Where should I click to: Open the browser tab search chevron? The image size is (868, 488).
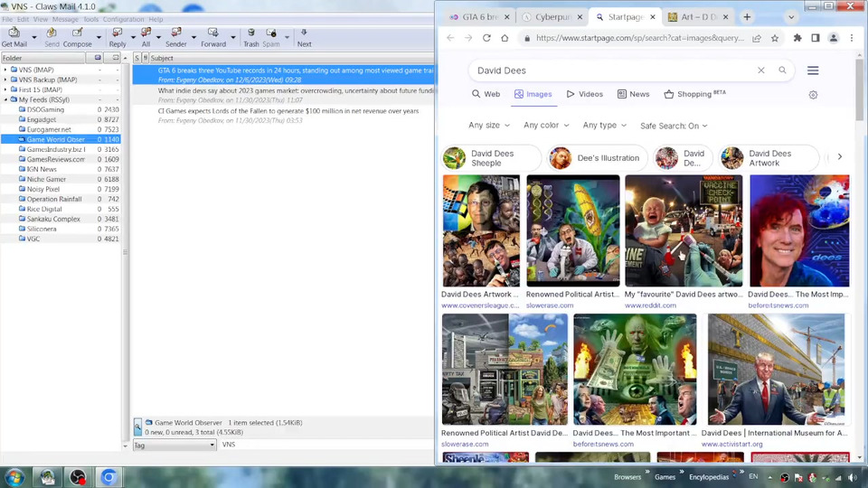[791, 17]
